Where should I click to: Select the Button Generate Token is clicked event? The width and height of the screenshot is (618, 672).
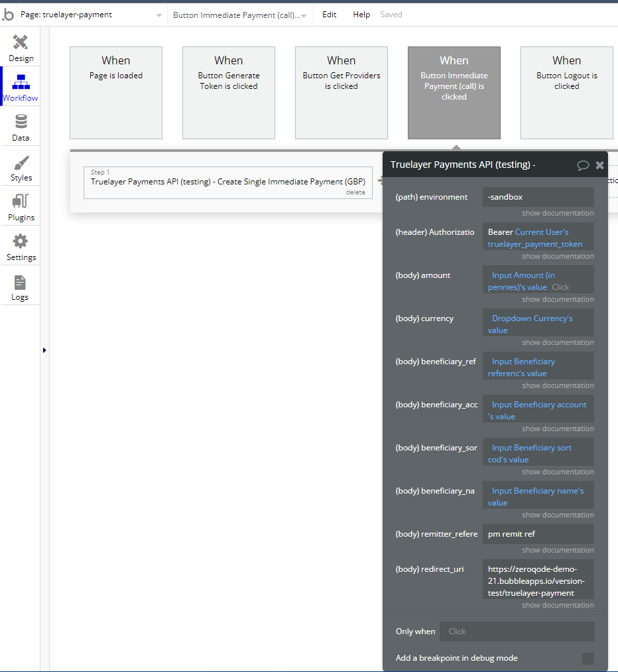pyautogui.click(x=229, y=93)
